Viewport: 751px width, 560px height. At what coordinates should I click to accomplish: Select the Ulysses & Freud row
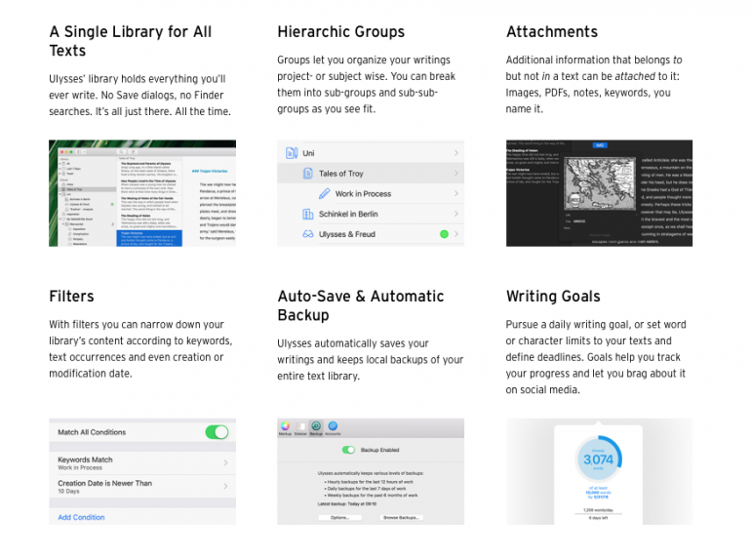(x=371, y=234)
